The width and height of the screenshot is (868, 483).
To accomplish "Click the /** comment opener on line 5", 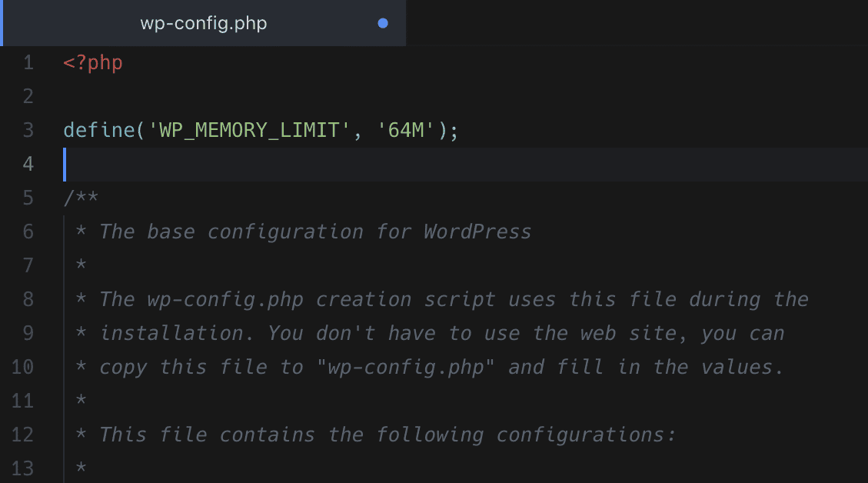I will point(81,198).
